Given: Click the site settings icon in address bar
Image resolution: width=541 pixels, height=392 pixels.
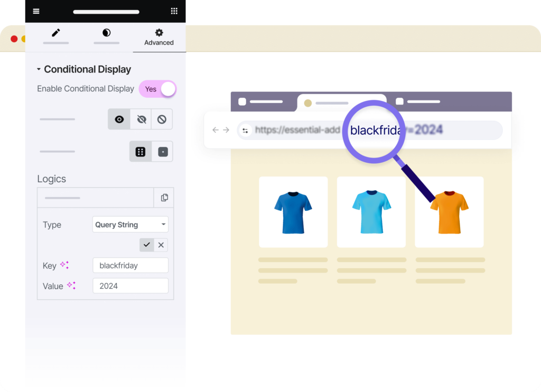Looking at the screenshot, I should click(x=245, y=130).
